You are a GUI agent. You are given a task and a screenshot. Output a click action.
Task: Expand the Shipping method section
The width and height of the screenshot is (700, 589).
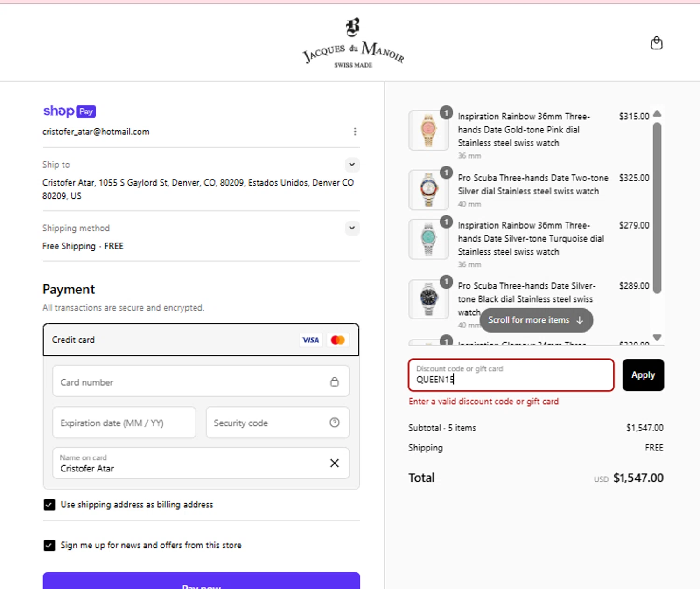click(x=352, y=228)
